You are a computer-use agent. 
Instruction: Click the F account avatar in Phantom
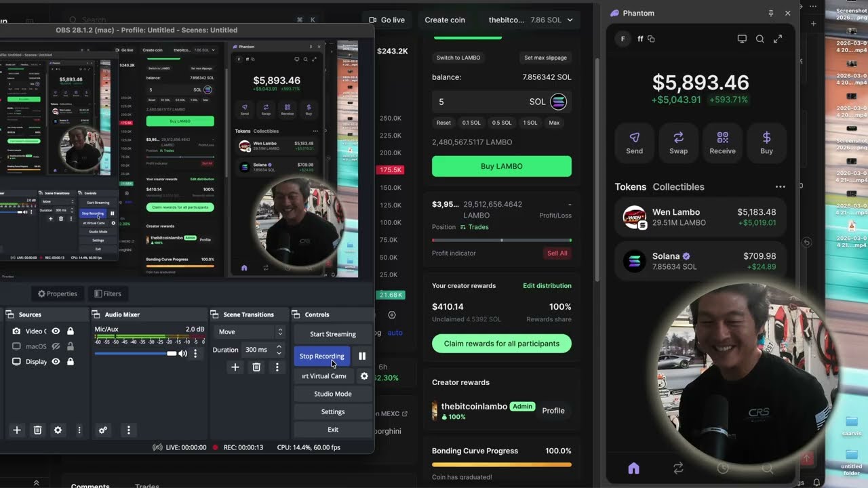pos(623,39)
